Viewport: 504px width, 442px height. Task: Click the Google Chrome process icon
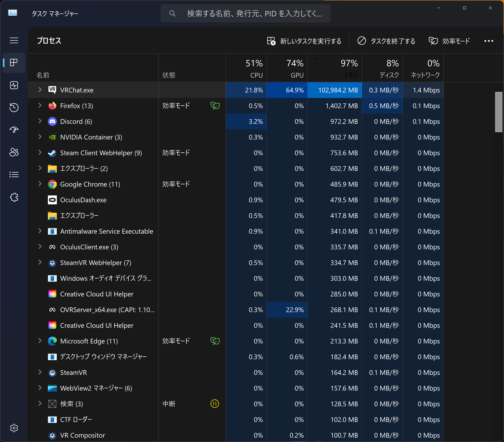click(52, 184)
